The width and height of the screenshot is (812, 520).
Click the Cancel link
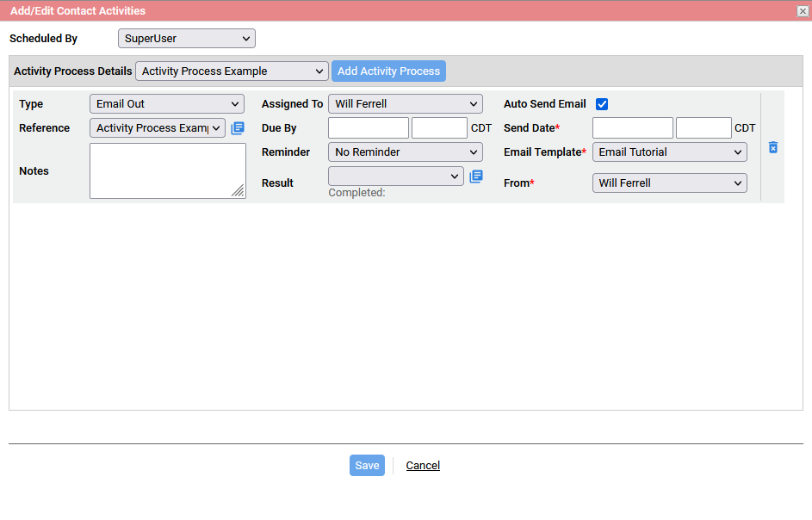(423, 465)
